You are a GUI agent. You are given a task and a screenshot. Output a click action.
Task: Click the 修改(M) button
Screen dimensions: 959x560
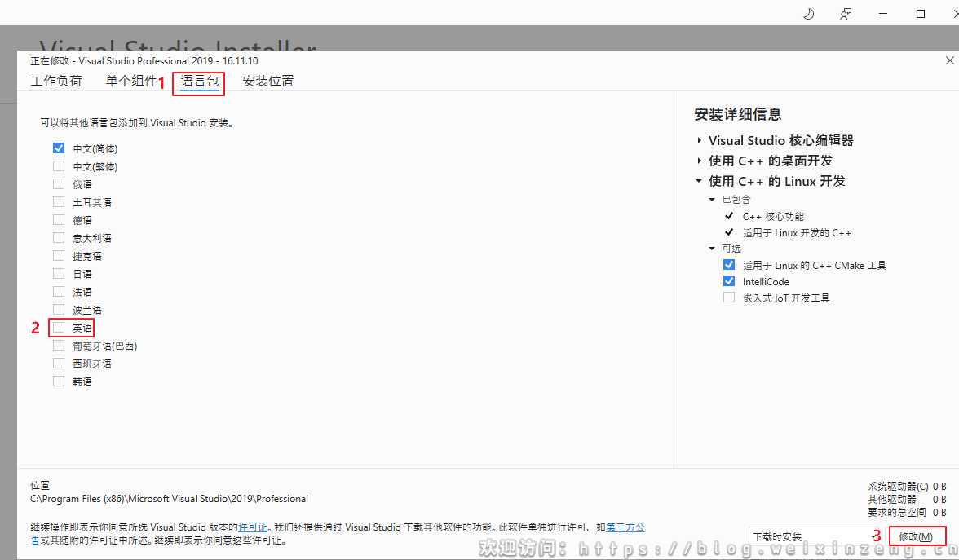(917, 536)
